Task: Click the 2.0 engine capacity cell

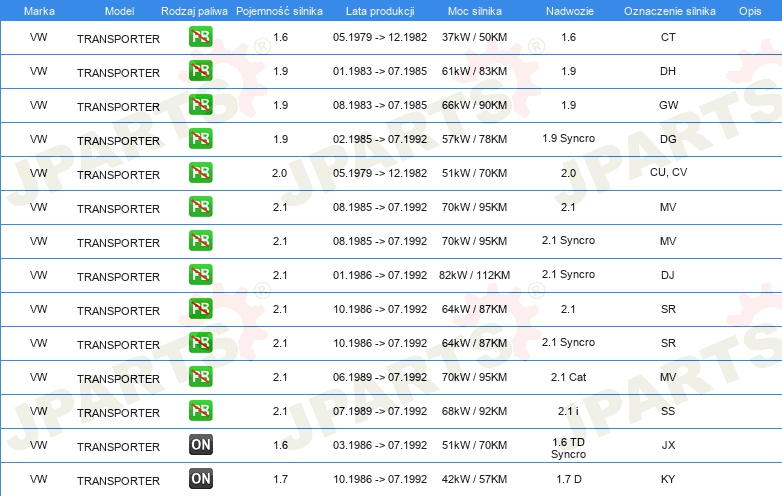Action: 279,173
